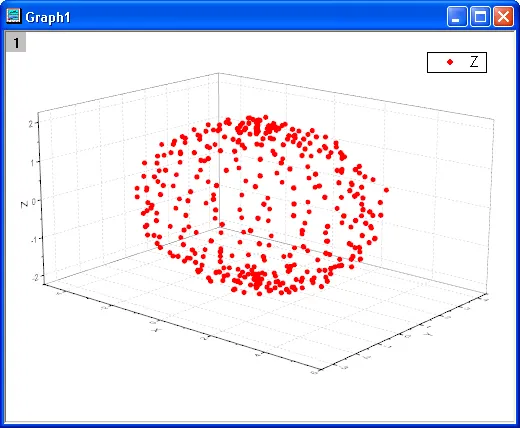
Task: Select the Y axis title
Action: pyautogui.click(x=429, y=333)
